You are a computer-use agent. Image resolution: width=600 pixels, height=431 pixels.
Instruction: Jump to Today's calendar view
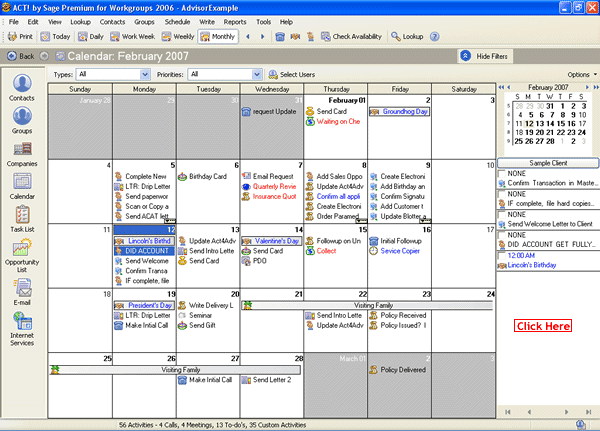[55, 36]
